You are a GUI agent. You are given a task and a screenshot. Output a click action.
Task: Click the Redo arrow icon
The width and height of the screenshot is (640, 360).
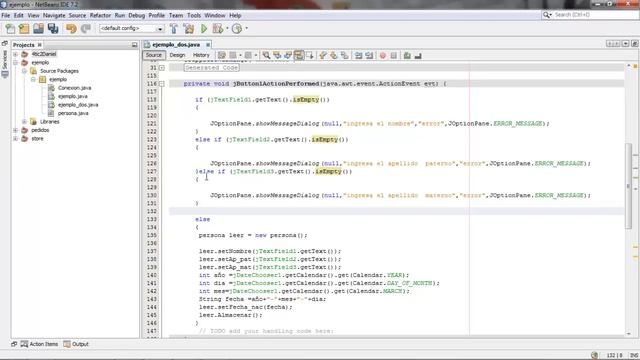[x=85, y=29]
